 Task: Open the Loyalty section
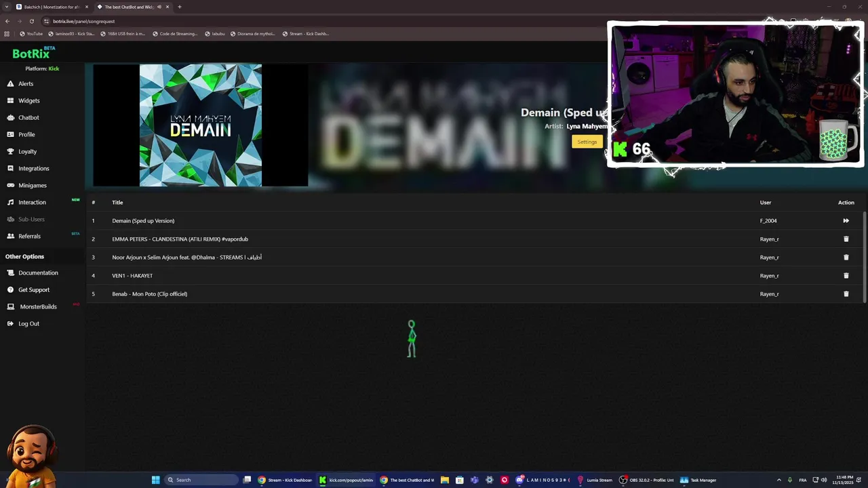click(27, 152)
